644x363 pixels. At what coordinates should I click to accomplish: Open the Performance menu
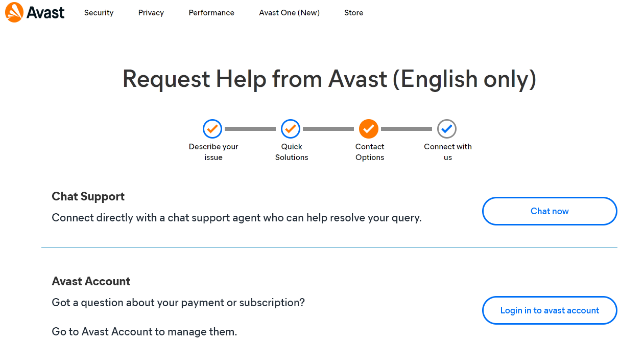click(x=211, y=13)
